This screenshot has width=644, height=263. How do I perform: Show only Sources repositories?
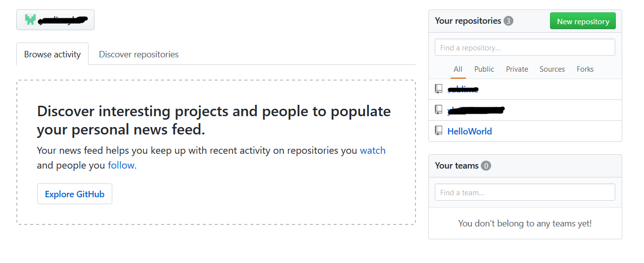(x=552, y=69)
